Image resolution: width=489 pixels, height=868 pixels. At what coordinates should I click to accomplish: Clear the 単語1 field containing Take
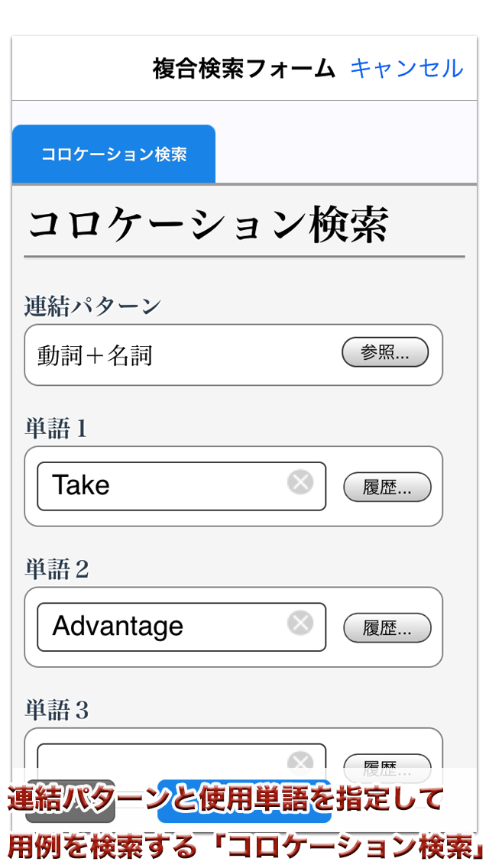tap(300, 483)
